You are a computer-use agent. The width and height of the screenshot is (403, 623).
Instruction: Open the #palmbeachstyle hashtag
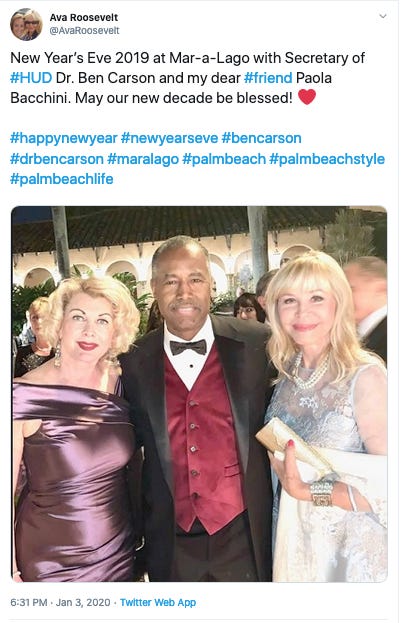click(x=327, y=159)
